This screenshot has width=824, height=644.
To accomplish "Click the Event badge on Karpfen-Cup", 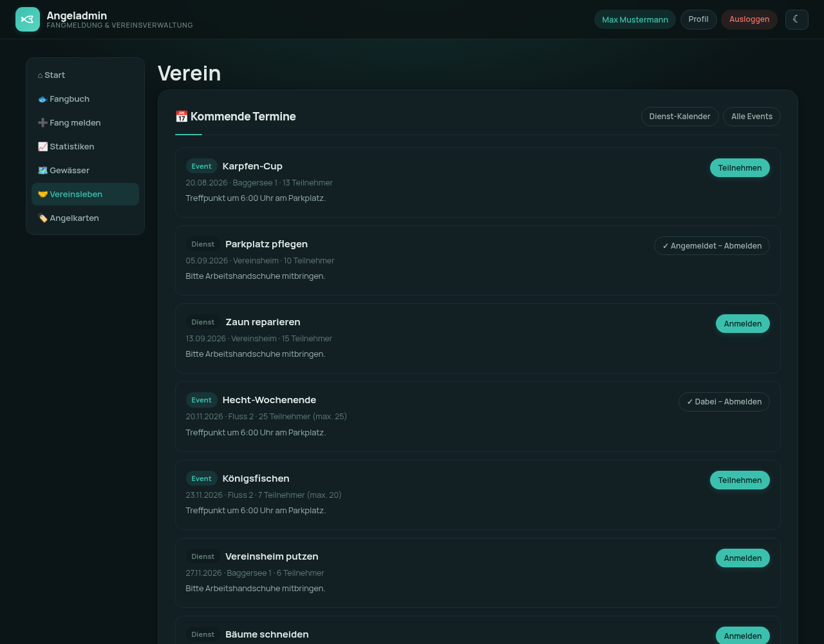I will pos(201,166).
